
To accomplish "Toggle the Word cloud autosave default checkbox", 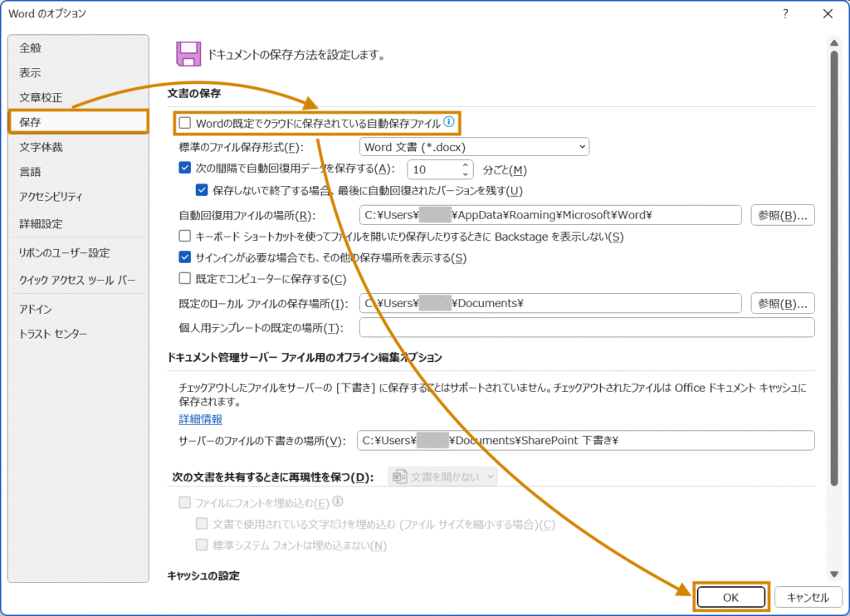I will [185, 123].
